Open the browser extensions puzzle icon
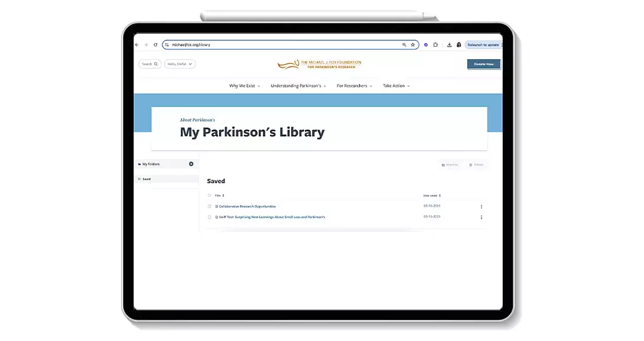This screenshot has width=644, height=341. pos(435,45)
